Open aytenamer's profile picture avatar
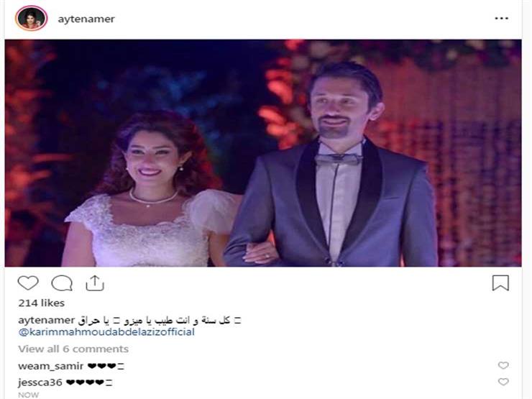Screen dimensions: 532x399 (31, 18)
